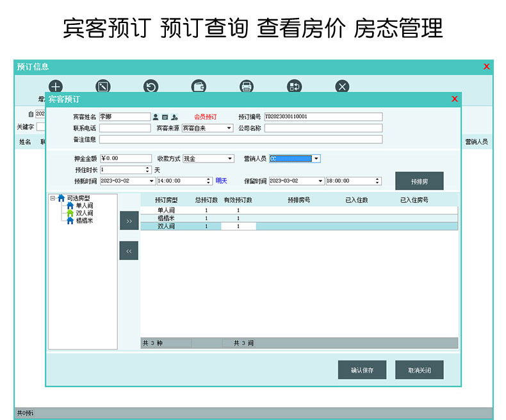Click the << remove room type button
The height and width of the screenshot is (420, 506).
click(x=129, y=251)
